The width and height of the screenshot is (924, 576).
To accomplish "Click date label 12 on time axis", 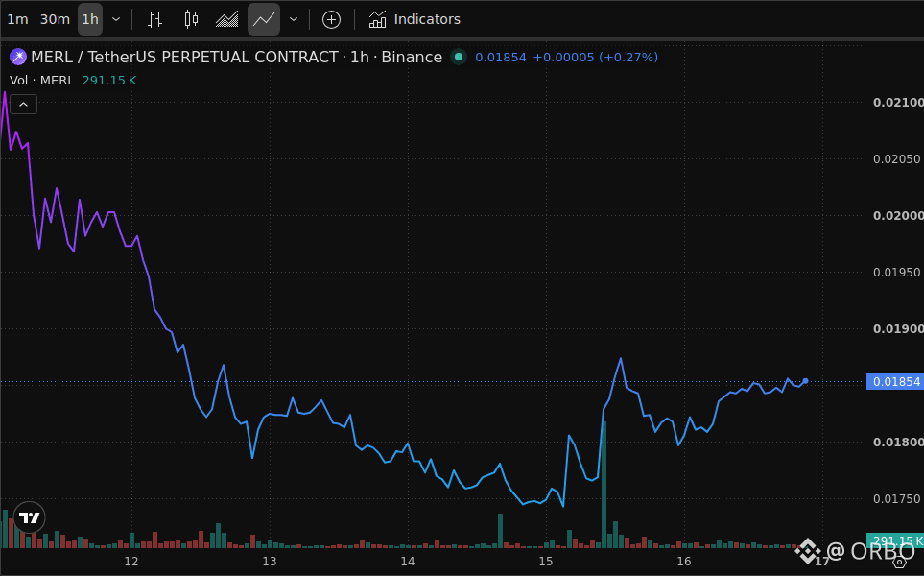I will coord(131,561).
